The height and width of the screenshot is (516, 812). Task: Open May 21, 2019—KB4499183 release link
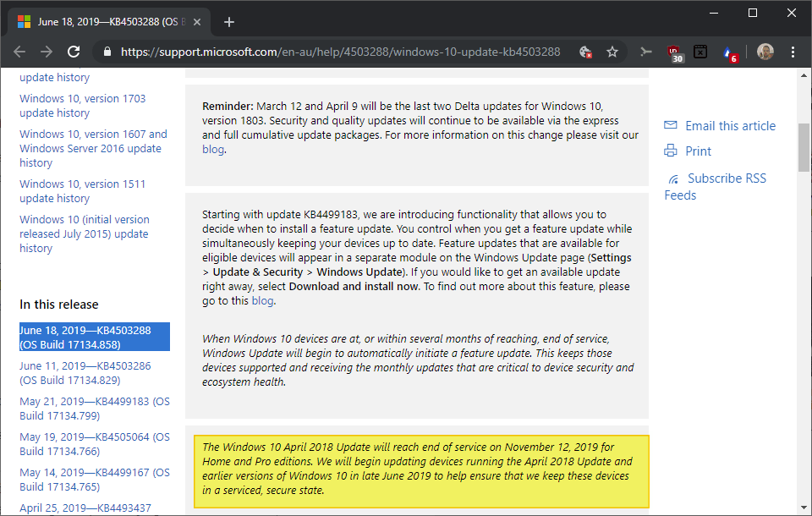94,409
